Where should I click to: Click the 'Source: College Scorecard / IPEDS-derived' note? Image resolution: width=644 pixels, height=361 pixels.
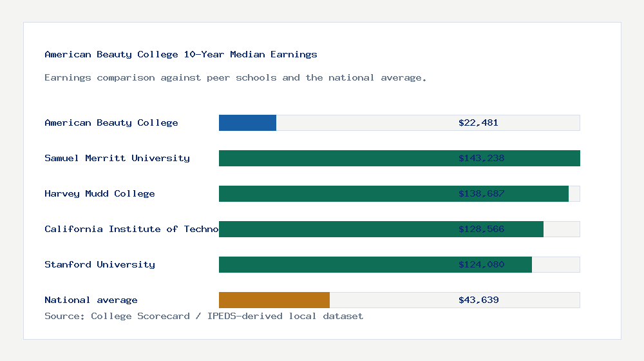(x=164, y=316)
